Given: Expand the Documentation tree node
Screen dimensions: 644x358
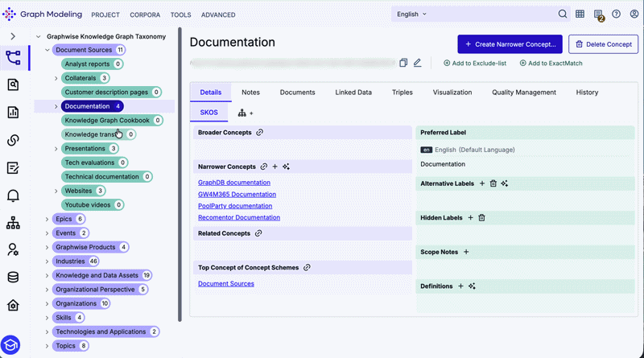Looking at the screenshot, I should click(56, 106).
